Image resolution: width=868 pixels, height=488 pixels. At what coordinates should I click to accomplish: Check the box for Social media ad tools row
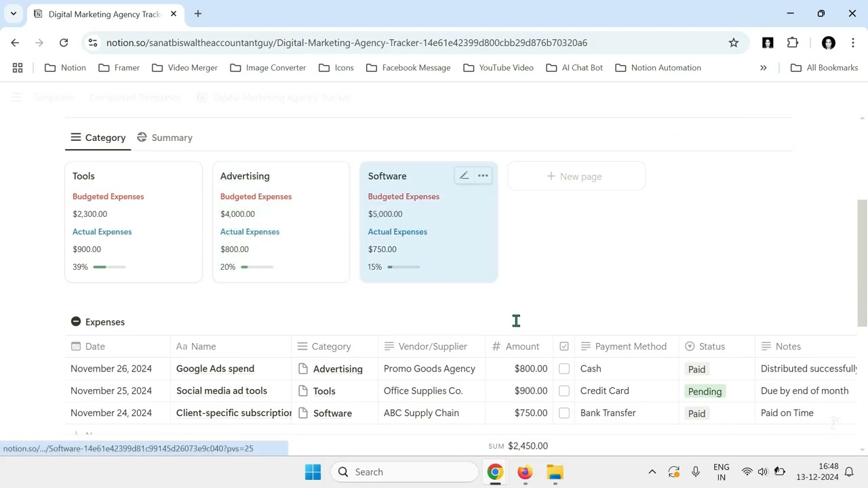(564, 391)
